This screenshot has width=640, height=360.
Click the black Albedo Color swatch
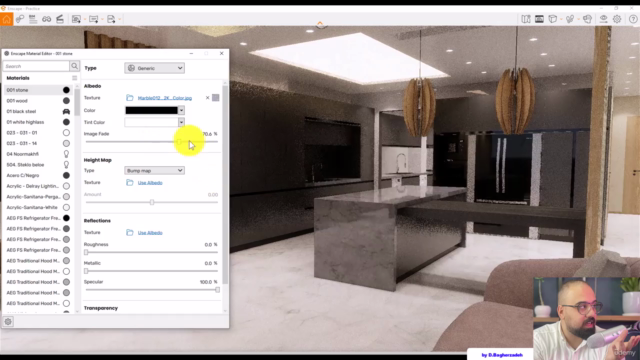151,110
